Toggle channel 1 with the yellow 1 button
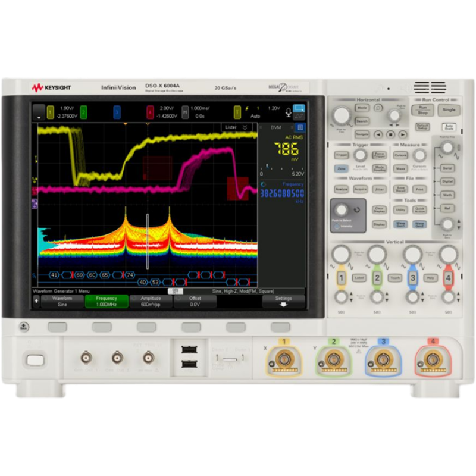Viewport: 476px width, 476px height. pyautogui.click(x=341, y=278)
